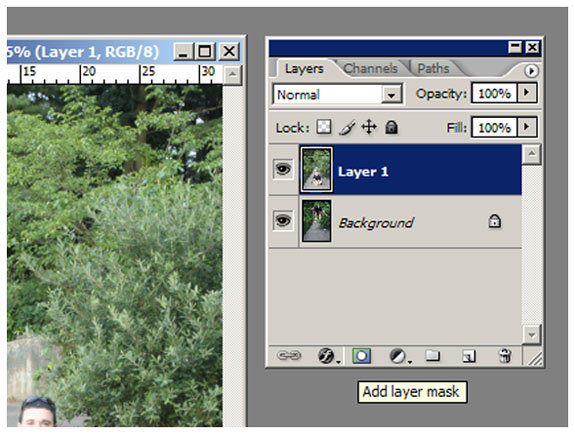Open the Opacity slider arrow
The width and height of the screenshot is (575, 434).
(x=527, y=93)
